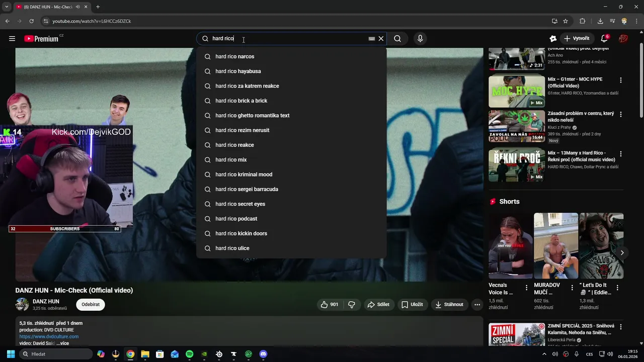The width and height of the screenshot is (644, 362).
Task: Choose suggestion hard rico brick a brick
Action: coord(292,101)
